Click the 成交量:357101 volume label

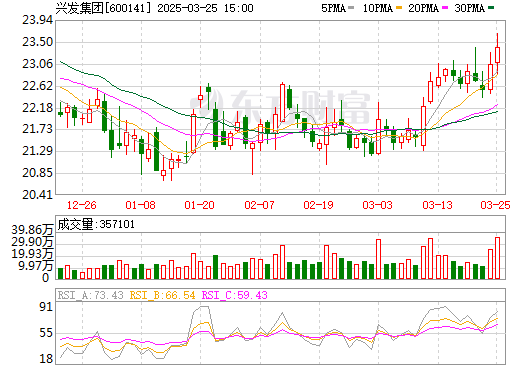[x=96, y=224]
